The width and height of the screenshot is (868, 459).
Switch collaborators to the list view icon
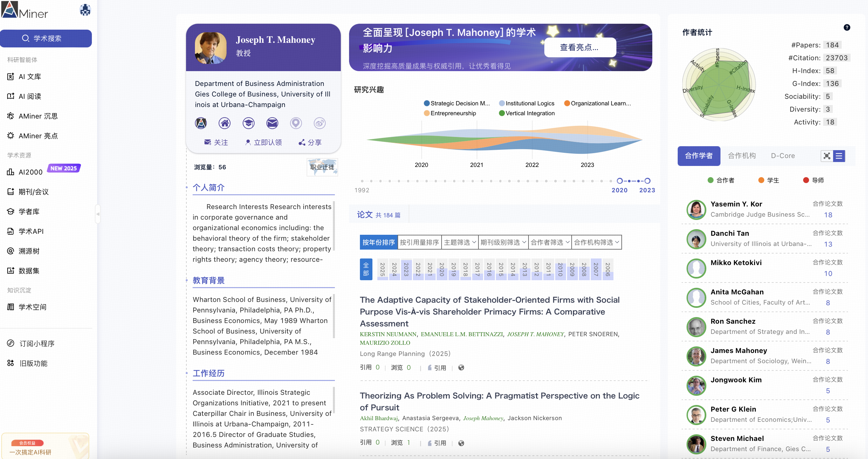click(839, 156)
